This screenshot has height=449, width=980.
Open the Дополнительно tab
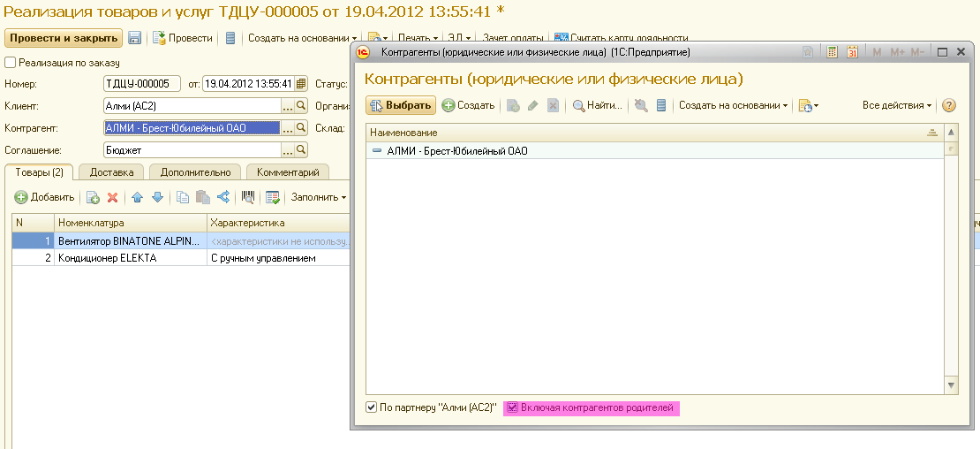[x=195, y=172]
